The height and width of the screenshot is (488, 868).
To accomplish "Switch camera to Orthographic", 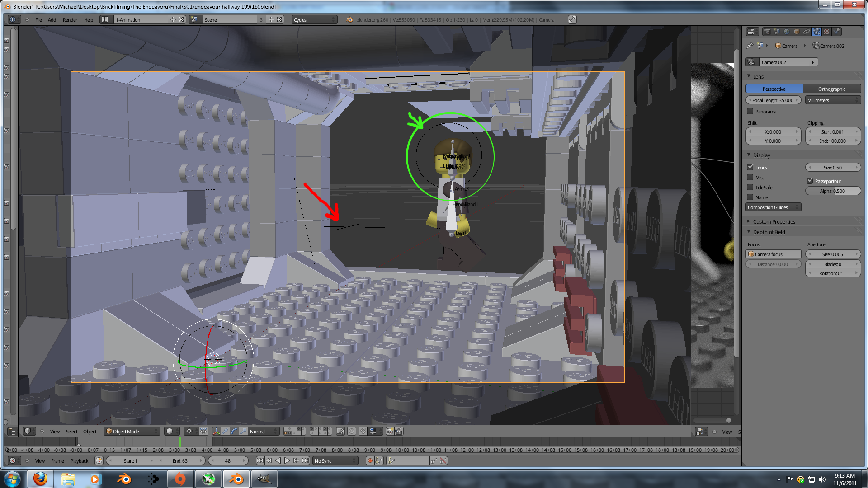I will (832, 89).
